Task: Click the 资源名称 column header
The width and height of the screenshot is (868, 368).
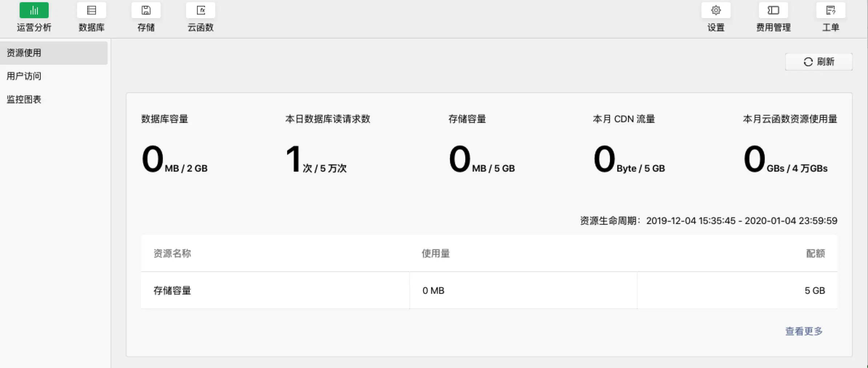Action: click(x=172, y=253)
